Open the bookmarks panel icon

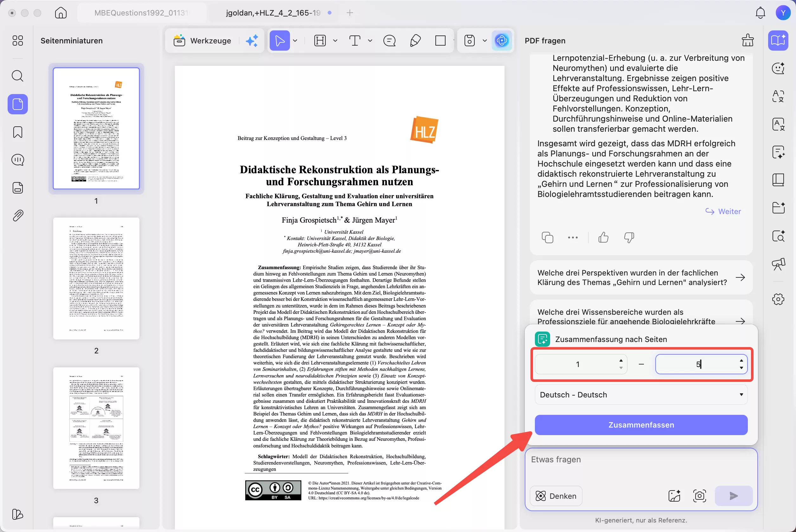(x=18, y=132)
